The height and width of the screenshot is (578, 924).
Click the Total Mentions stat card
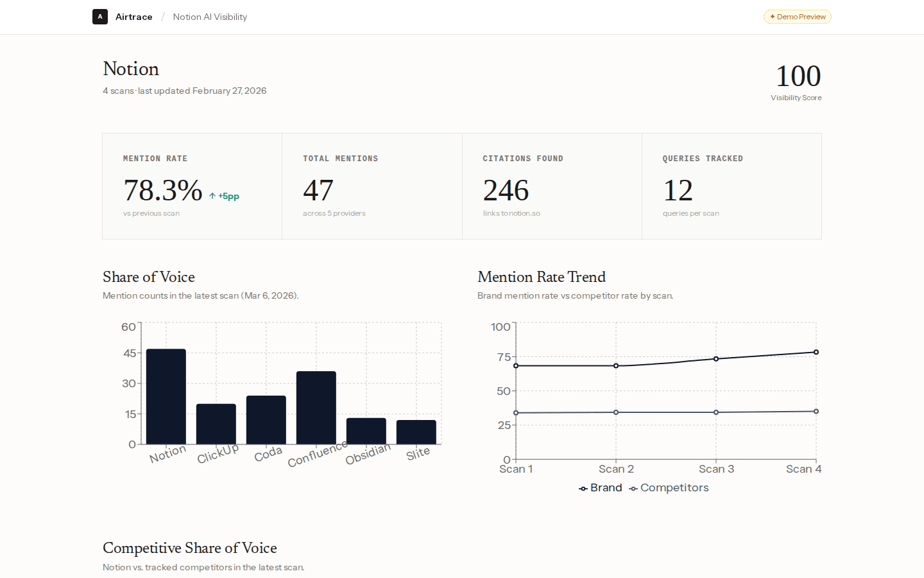372,186
